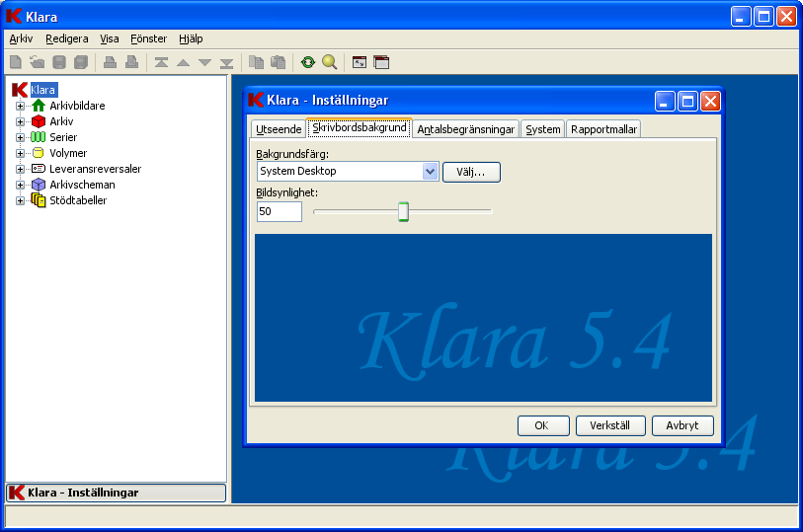
Task: Click the Save All toolbar icon
Action: pyautogui.click(x=81, y=62)
